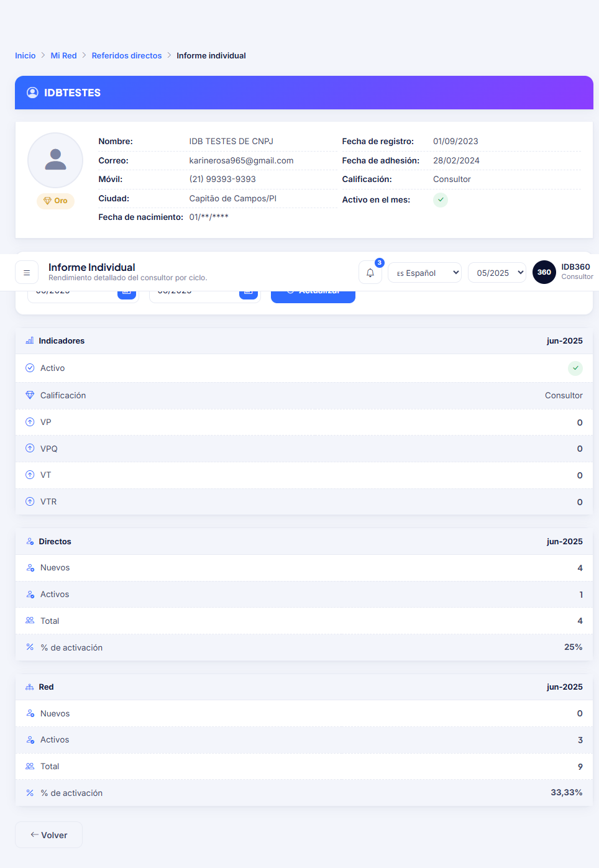Click the 33,33% activation value in Red
Viewport: 599px width, 868px height.
(x=566, y=792)
